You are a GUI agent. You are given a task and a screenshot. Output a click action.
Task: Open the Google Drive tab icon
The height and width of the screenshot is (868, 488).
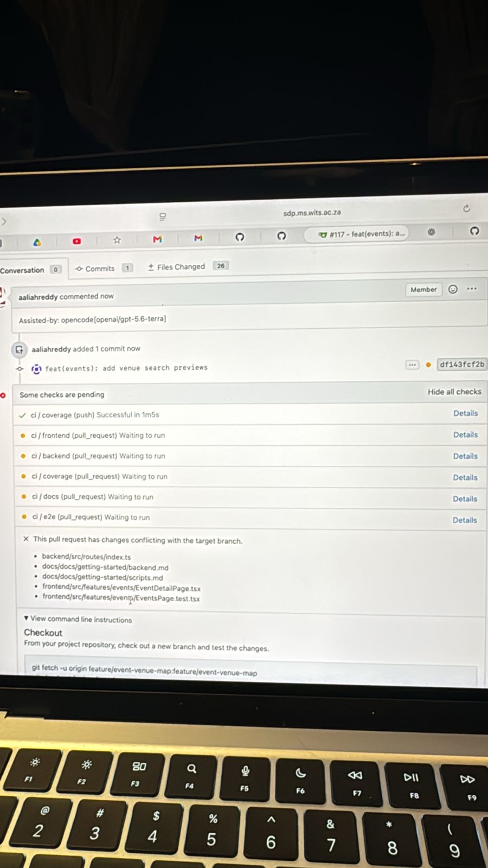tap(37, 242)
